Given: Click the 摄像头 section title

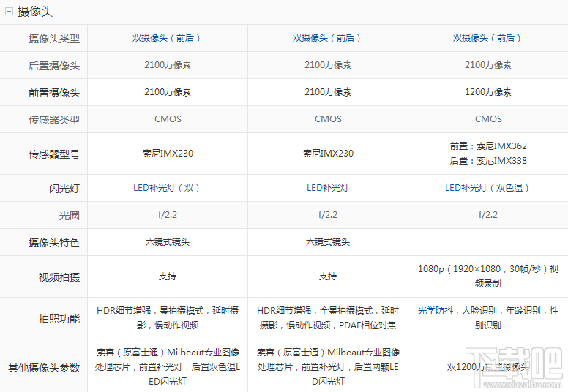Looking at the screenshot, I should (x=35, y=12).
